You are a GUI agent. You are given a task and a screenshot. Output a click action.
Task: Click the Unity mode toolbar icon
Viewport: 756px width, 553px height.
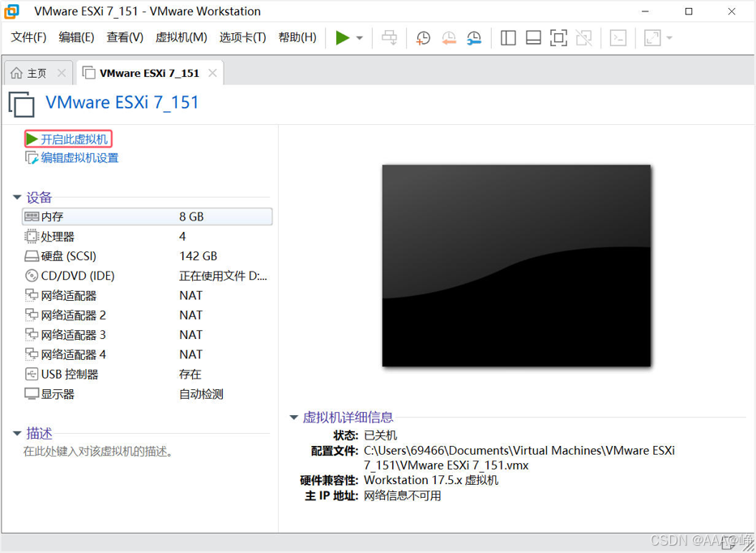pos(584,37)
